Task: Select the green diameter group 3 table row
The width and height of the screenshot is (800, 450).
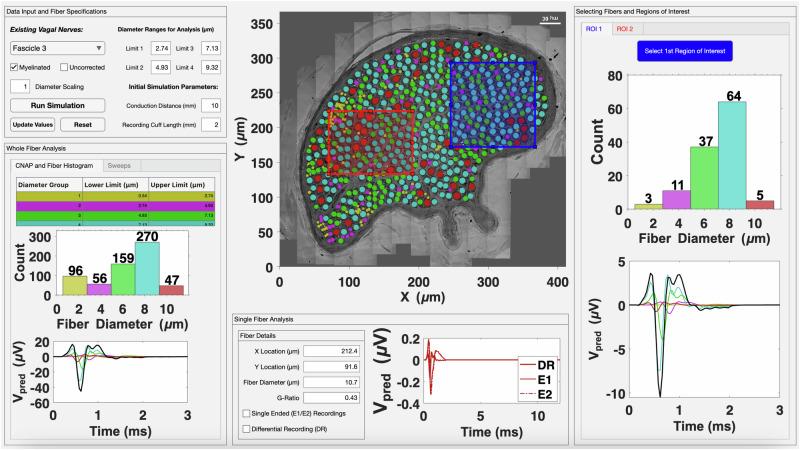Action: point(115,215)
